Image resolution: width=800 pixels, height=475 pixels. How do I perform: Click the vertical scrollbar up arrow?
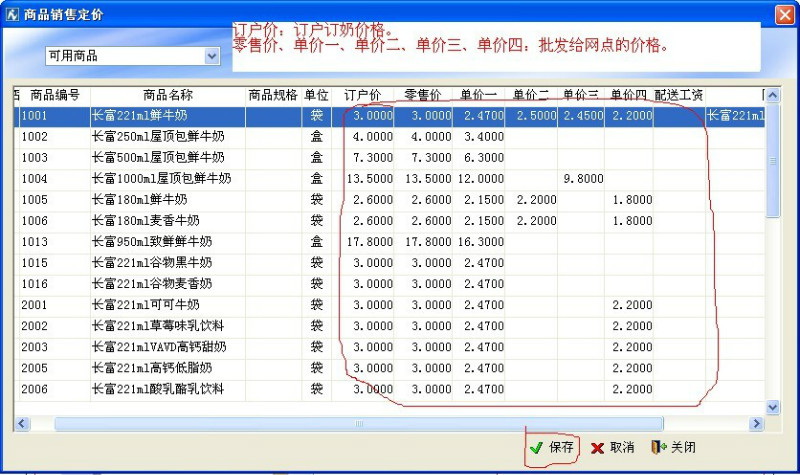tap(772, 95)
